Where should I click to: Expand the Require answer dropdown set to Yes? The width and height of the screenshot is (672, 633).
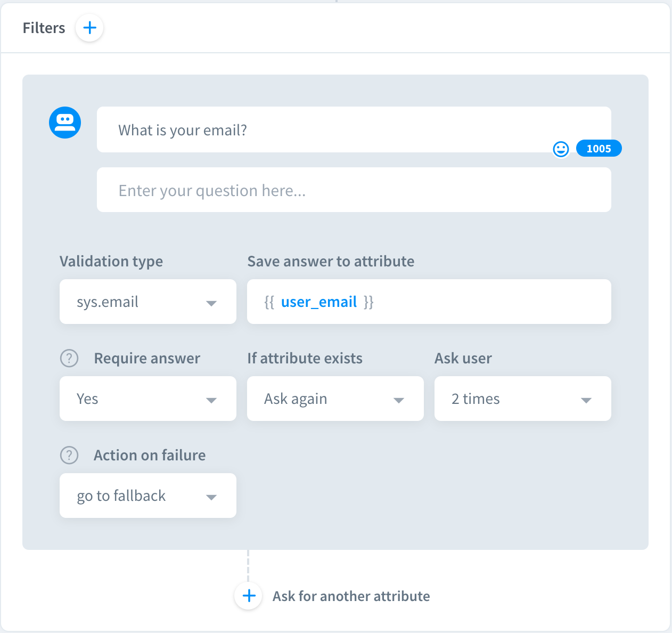(x=147, y=399)
